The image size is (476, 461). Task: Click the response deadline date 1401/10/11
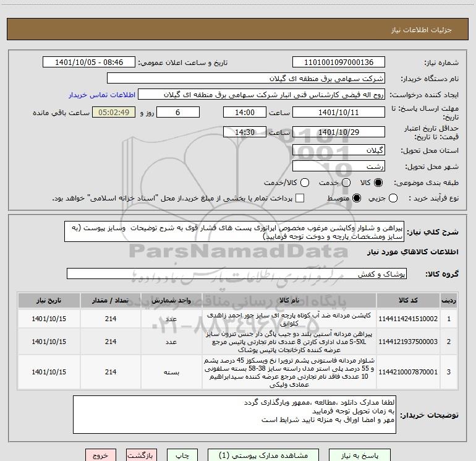pyautogui.click(x=339, y=112)
